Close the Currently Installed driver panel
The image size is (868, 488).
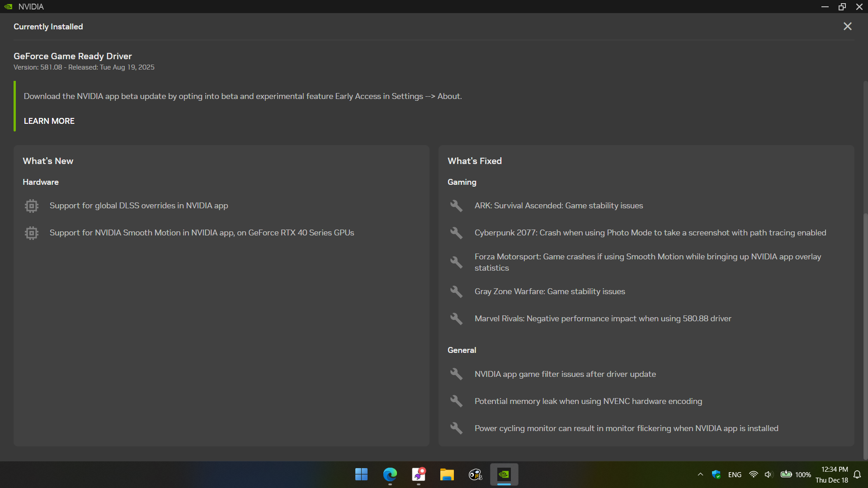847,27
